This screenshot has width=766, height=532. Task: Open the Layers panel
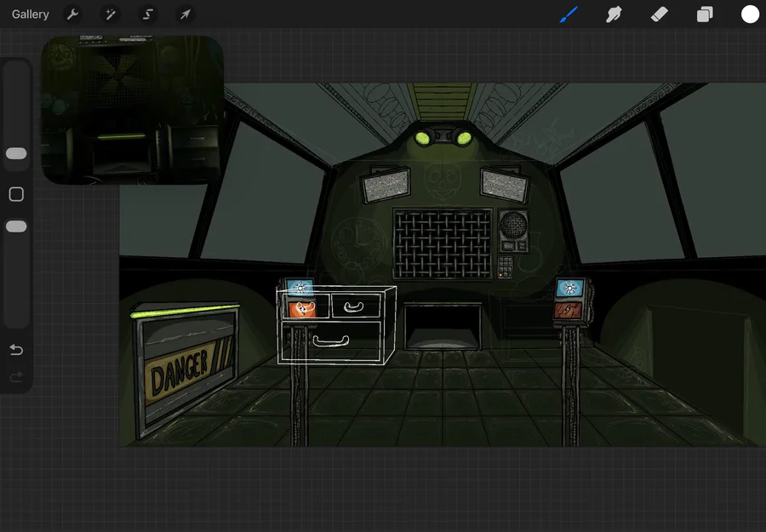pos(705,14)
